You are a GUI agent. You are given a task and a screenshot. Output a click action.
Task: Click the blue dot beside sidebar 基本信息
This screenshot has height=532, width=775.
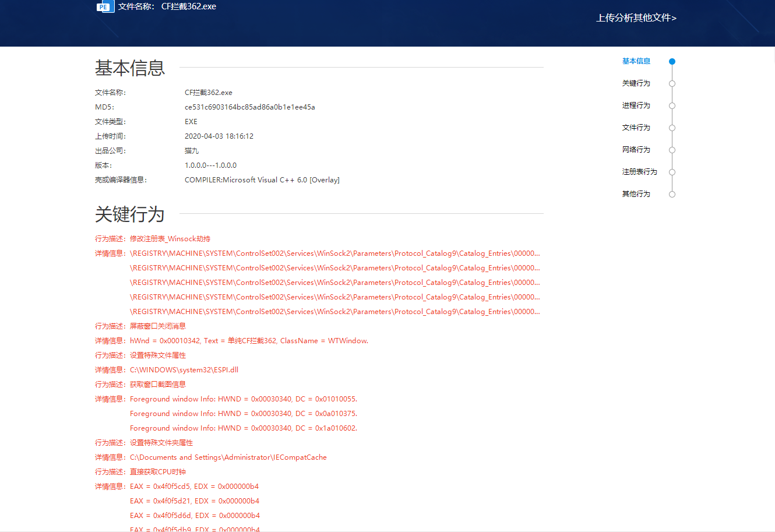tap(672, 61)
